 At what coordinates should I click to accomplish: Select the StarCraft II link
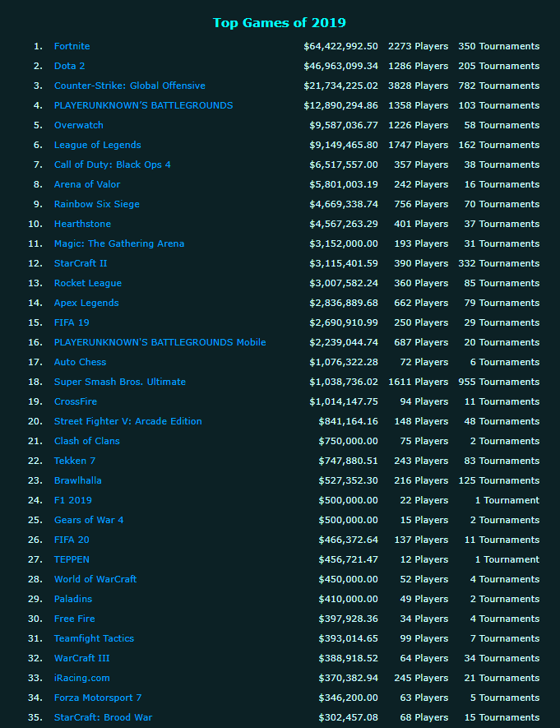[81, 263]
